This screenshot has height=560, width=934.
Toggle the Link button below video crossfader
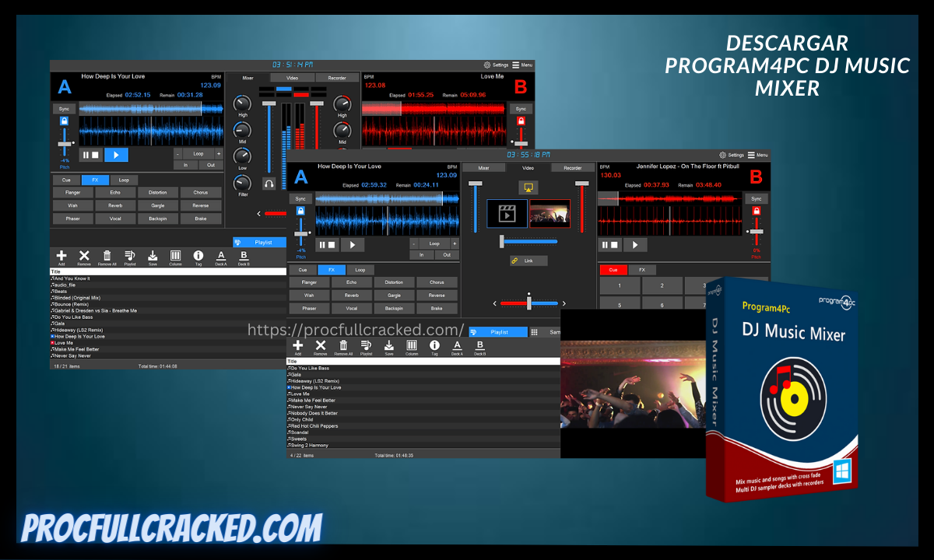coord(528,261)
